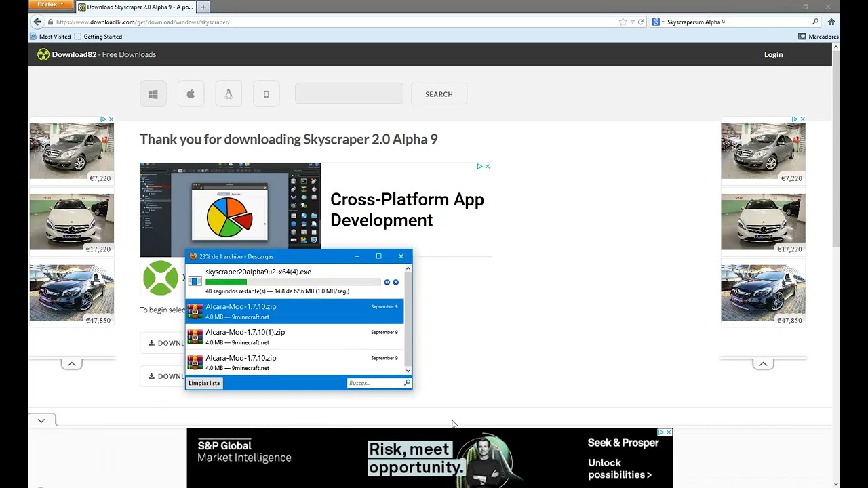Image resolution: width=868 pixels, height=488 pixels.
Task: Click the green download progress bar
Action: tap(293, 282)
